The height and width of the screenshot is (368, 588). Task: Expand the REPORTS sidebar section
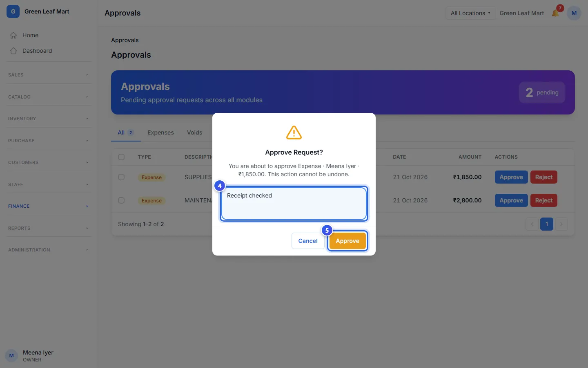click(49, 228)
